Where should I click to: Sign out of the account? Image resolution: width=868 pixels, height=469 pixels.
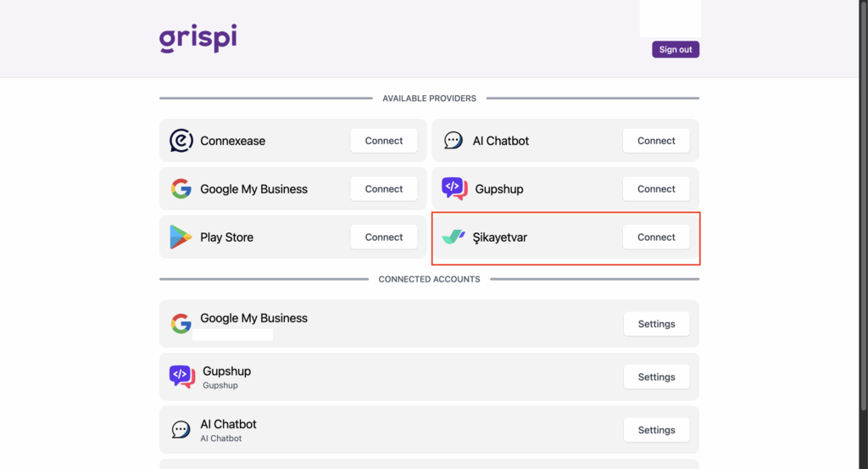(x=676, y=49)
